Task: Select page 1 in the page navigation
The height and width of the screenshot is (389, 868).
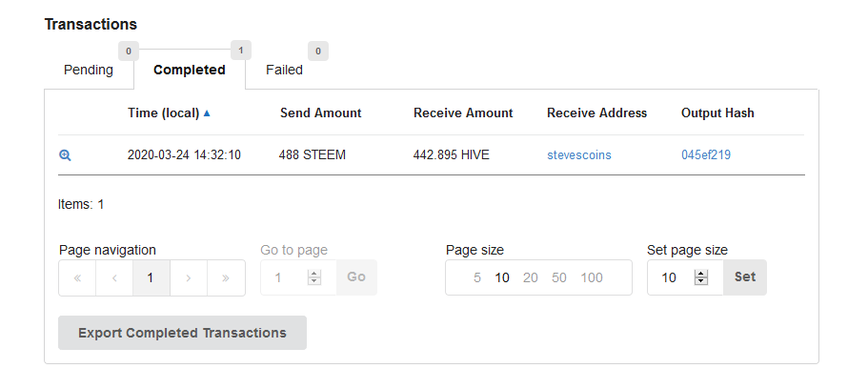Action: (x=151, y=277)
